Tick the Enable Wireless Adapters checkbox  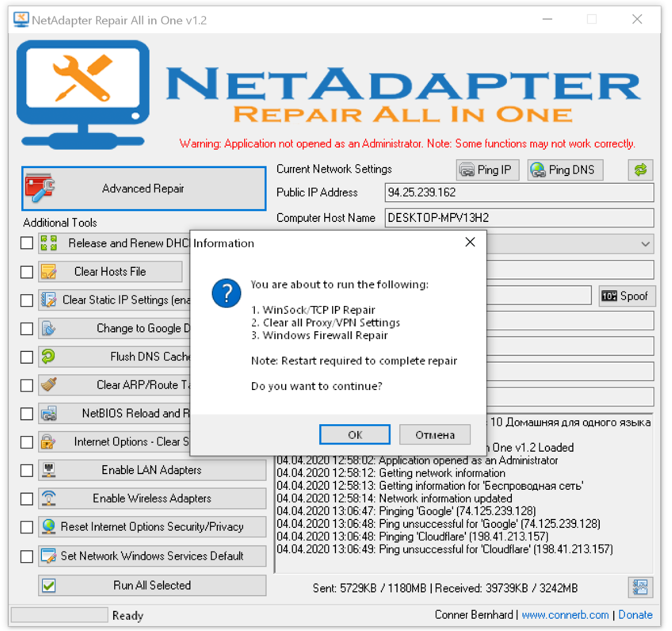click(x=26, y=499)
